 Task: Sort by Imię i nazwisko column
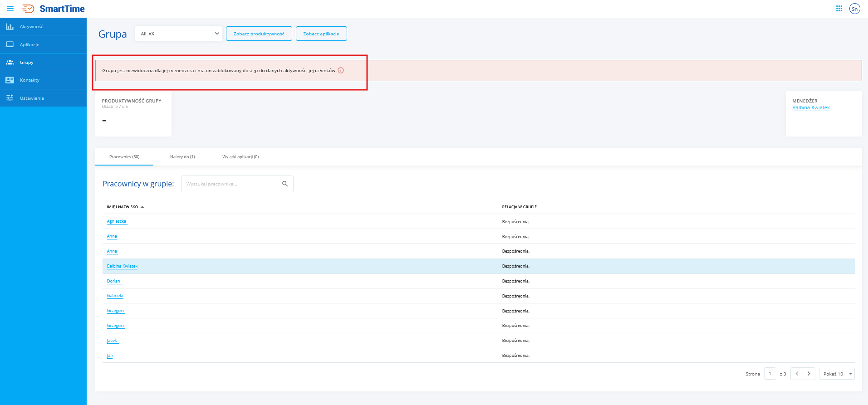[x=123, y=207]
